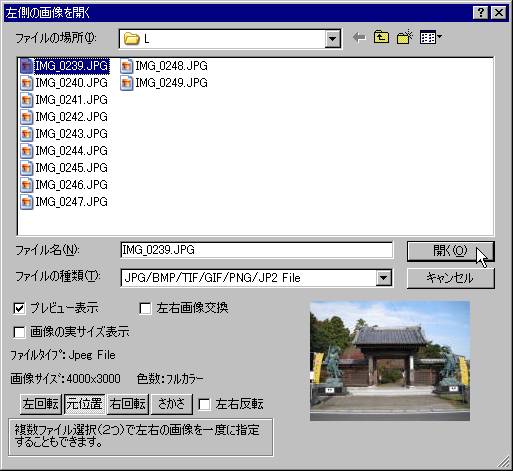The height and width of the screenshot is (471, 513).
Task: Go up one folder level
Action: click(381, 37)
